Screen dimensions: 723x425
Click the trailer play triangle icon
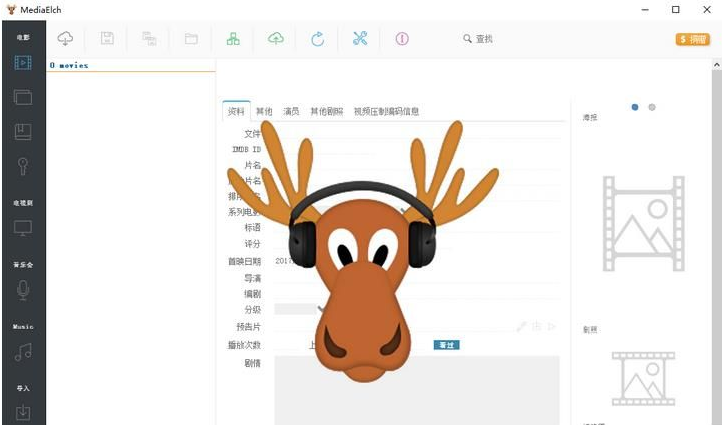551,326
